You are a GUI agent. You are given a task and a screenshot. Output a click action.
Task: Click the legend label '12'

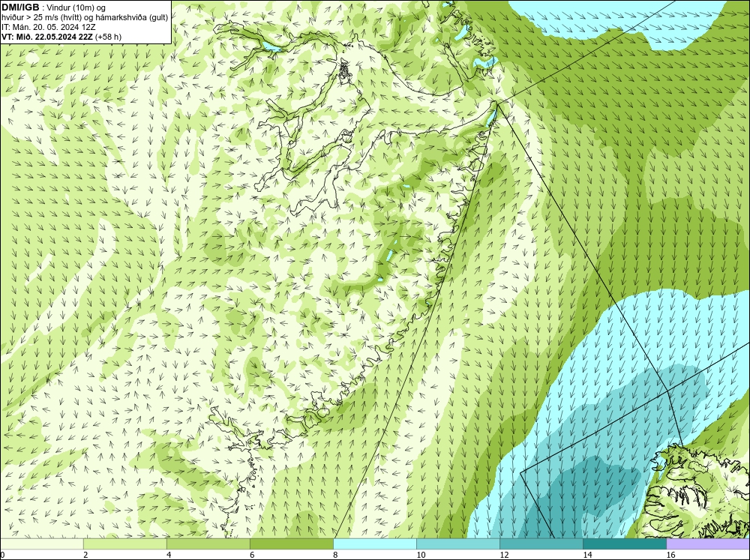(x=504, y=555)
